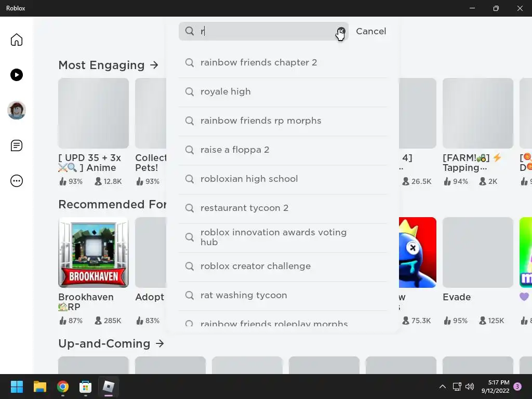532x399 pixels.
Task: Open the avatar profile picture in sidebar
Action: point(16,110)
